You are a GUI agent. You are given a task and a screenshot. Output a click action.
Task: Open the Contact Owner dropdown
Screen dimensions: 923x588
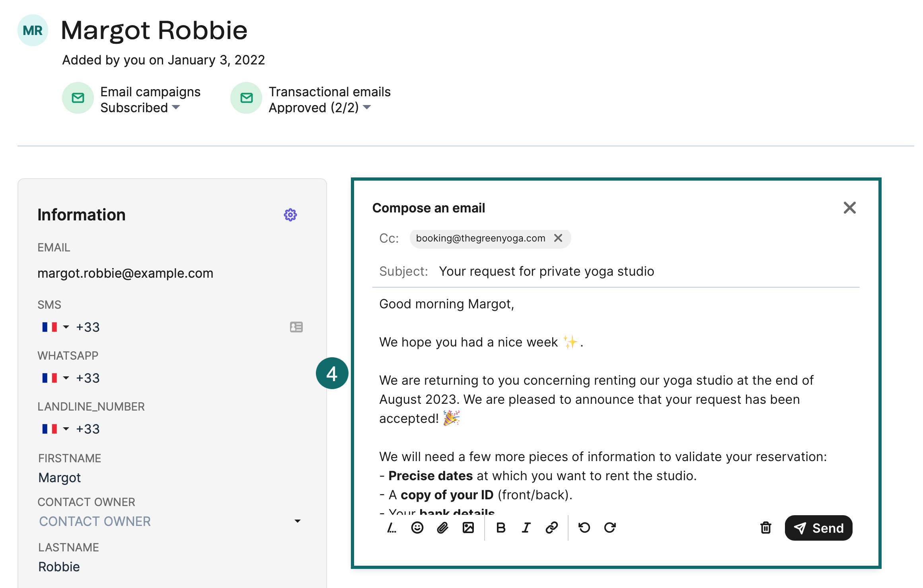click(x=297, y=520)
